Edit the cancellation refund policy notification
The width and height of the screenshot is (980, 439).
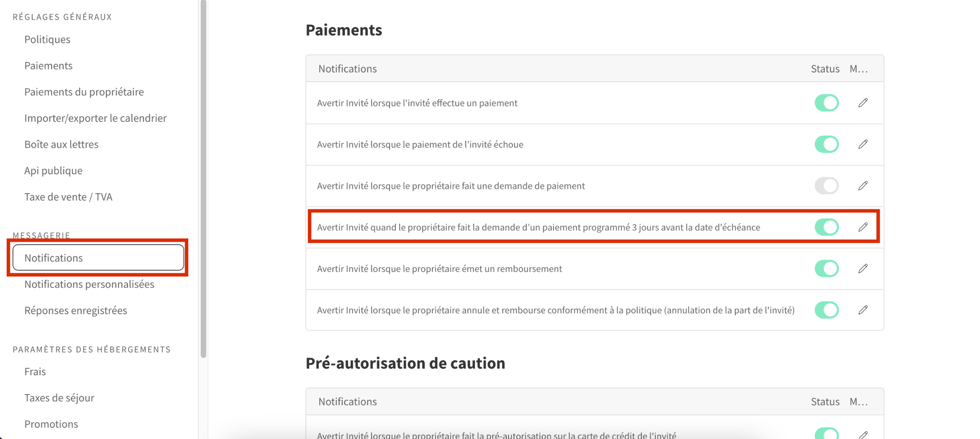click(x=863, y=310)
